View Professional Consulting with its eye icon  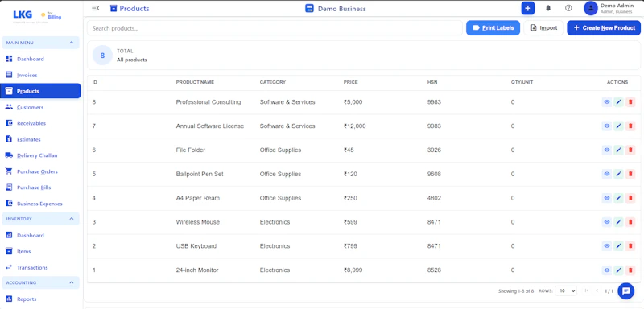(x=607, y=102)
